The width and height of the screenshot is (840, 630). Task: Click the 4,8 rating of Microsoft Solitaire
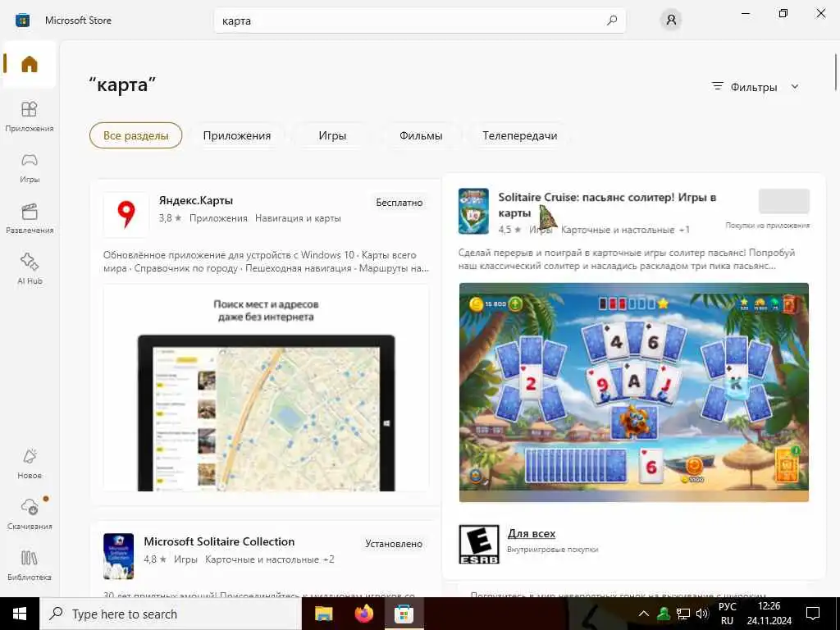click(x=155, y=559)
